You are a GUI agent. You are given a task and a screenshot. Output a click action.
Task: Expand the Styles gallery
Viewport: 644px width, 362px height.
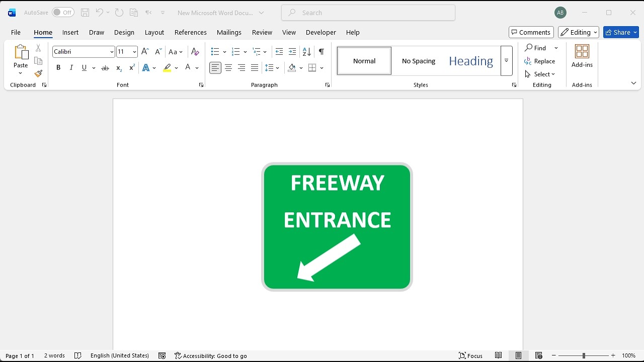coord(506,61)
